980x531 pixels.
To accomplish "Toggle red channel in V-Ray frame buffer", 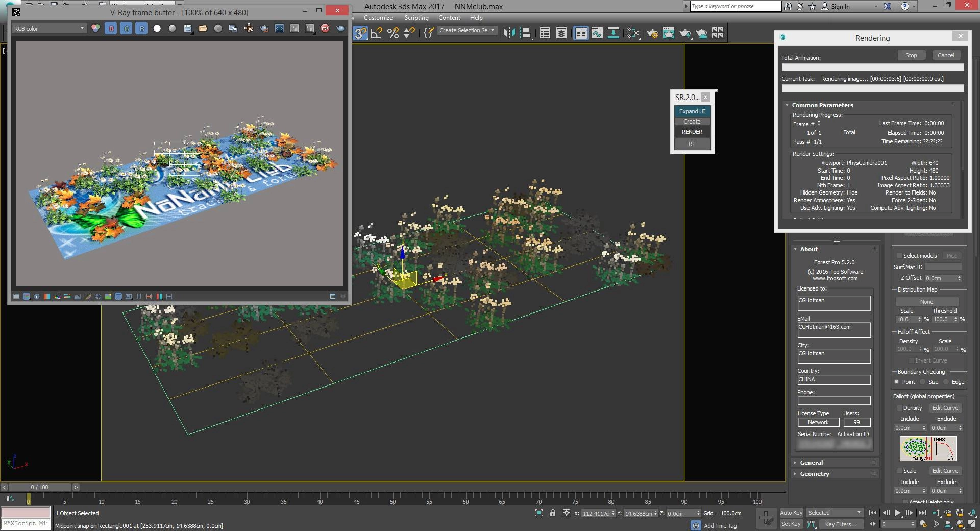I will (x=111, y=29).
